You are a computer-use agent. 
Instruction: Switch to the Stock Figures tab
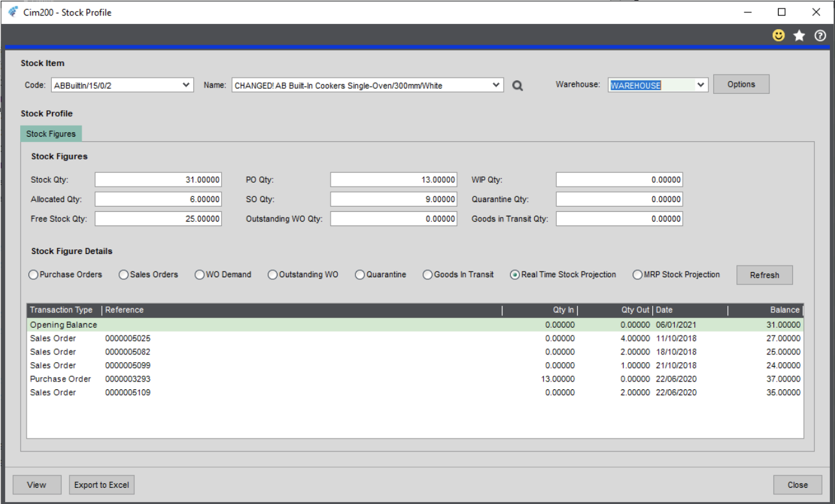coord(51,134)
